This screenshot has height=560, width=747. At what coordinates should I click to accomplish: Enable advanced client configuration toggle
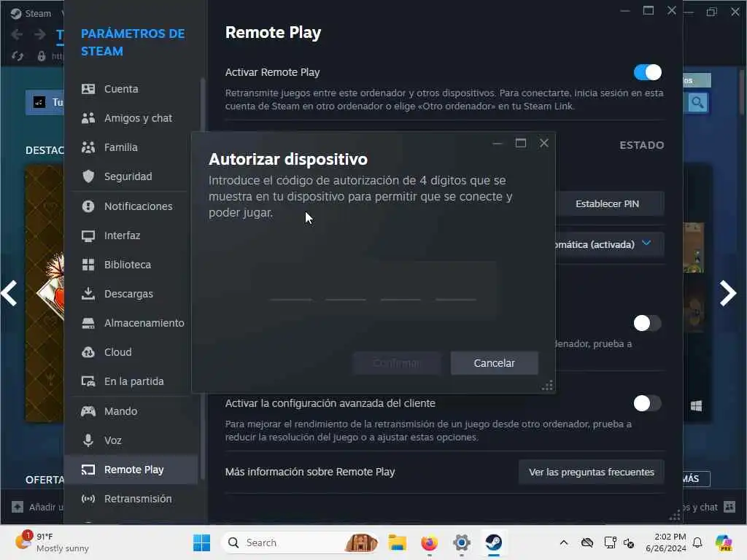pos(648,403)
